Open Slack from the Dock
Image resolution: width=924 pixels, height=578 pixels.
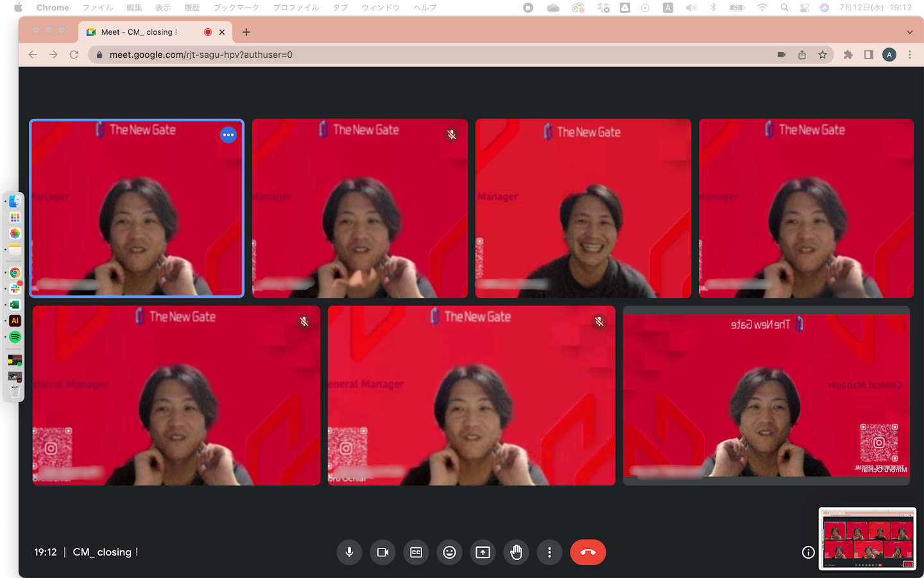point(15,288)
